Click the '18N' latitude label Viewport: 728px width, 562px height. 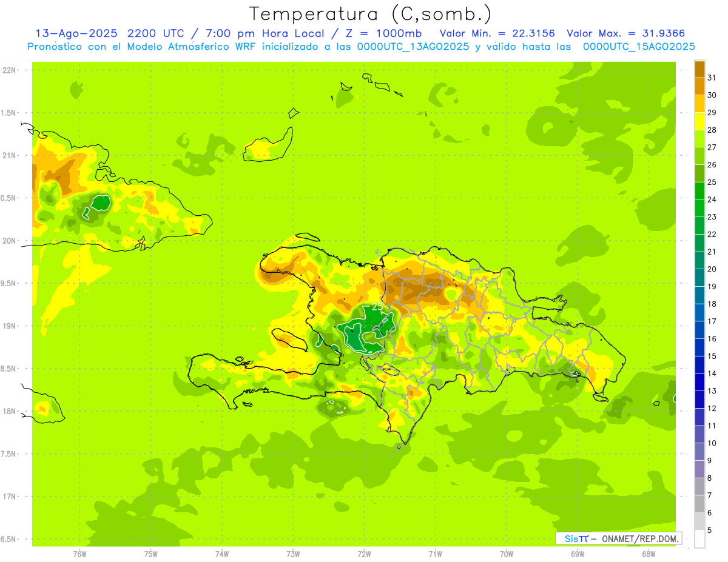[8, 411]
